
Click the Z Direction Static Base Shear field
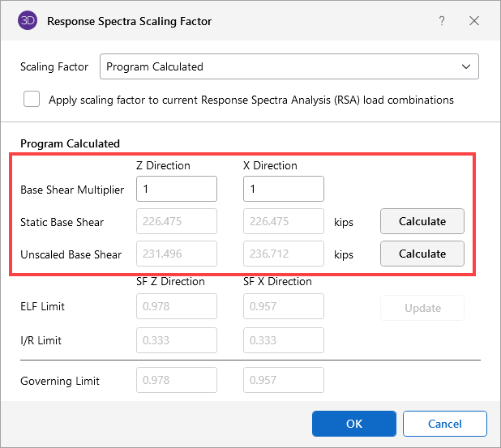tap(177, 221)
